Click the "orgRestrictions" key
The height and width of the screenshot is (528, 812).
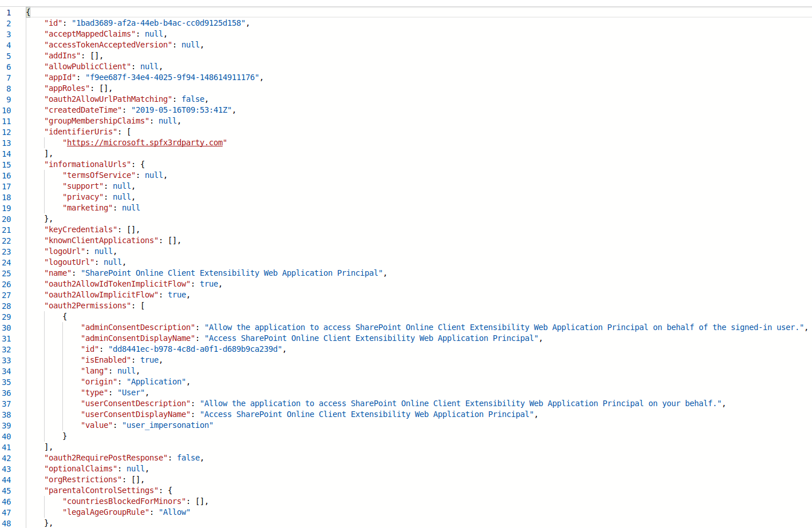coord(83,479)
